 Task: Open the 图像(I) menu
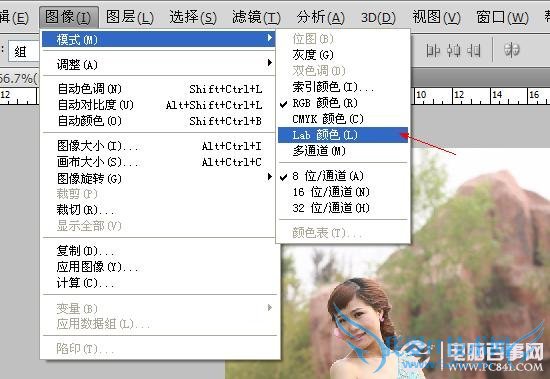coord(68,17)
